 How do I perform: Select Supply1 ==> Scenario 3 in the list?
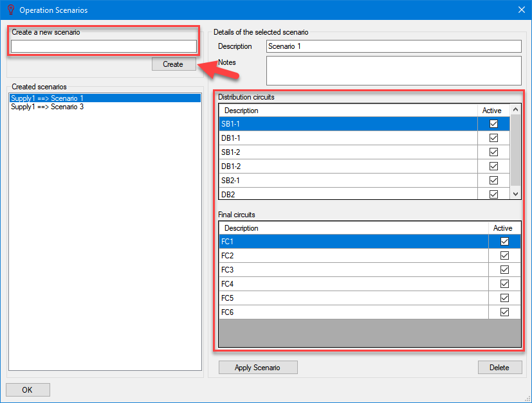pos(105,107)
